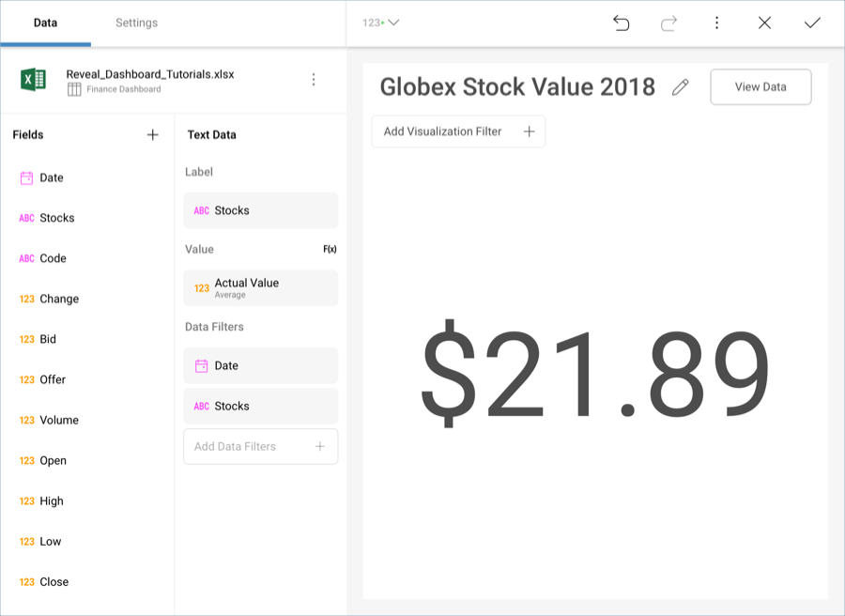Edit title using the pencil icon
845x616 pixels.
point(681,87)
